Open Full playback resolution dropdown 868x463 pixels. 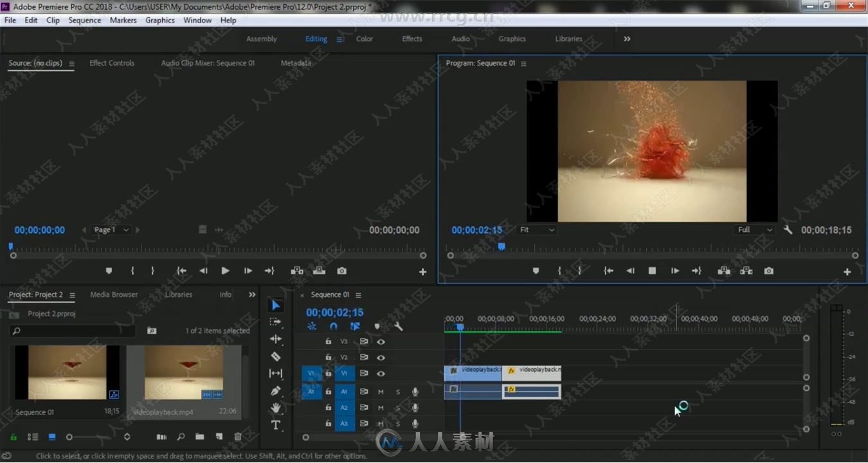pos(755,230)
